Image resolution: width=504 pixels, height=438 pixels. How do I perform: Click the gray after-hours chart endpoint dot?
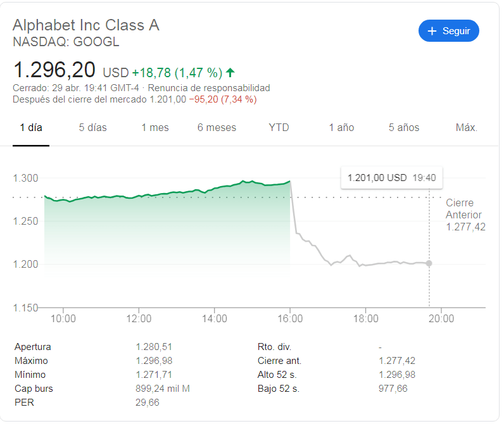point(429,263)
